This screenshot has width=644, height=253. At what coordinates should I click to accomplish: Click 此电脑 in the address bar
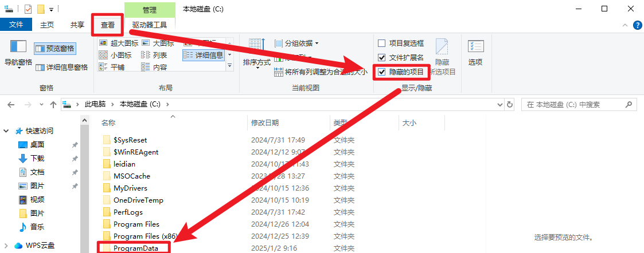(94, 105)
